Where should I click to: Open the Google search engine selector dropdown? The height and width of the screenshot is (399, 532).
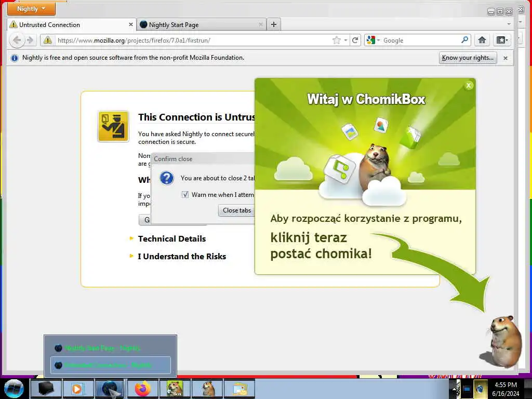pyautogui.click(x=373, y=41)
